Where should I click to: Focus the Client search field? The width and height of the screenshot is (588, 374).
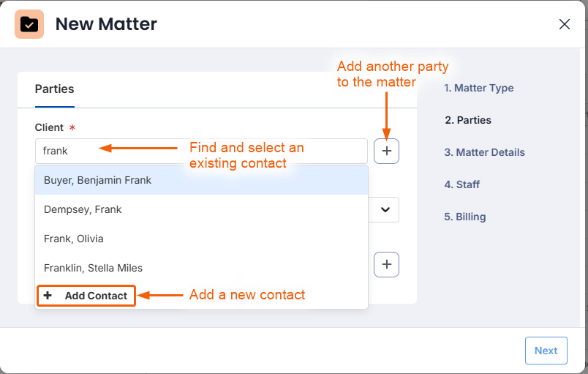pyautogui.click(x=201, y=152)
